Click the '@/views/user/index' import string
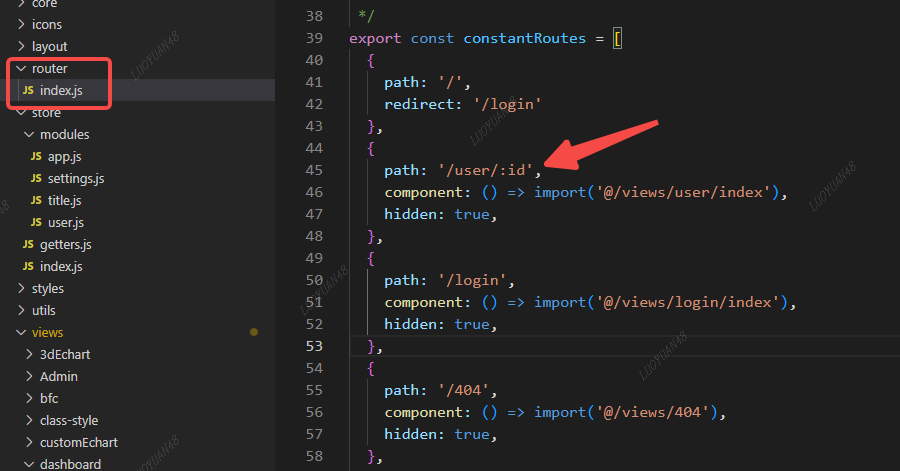The width and height of the screenshot is (900, 471). click(x=684, y=192)
